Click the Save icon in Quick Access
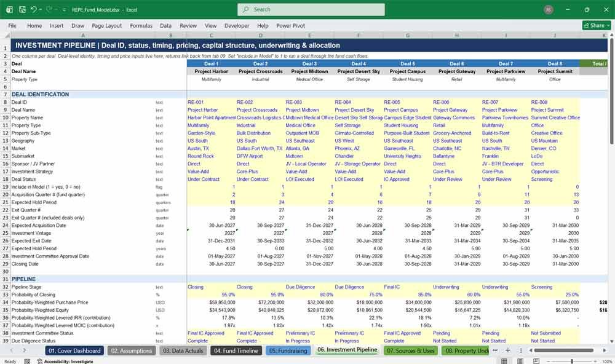 click(22, 9)
